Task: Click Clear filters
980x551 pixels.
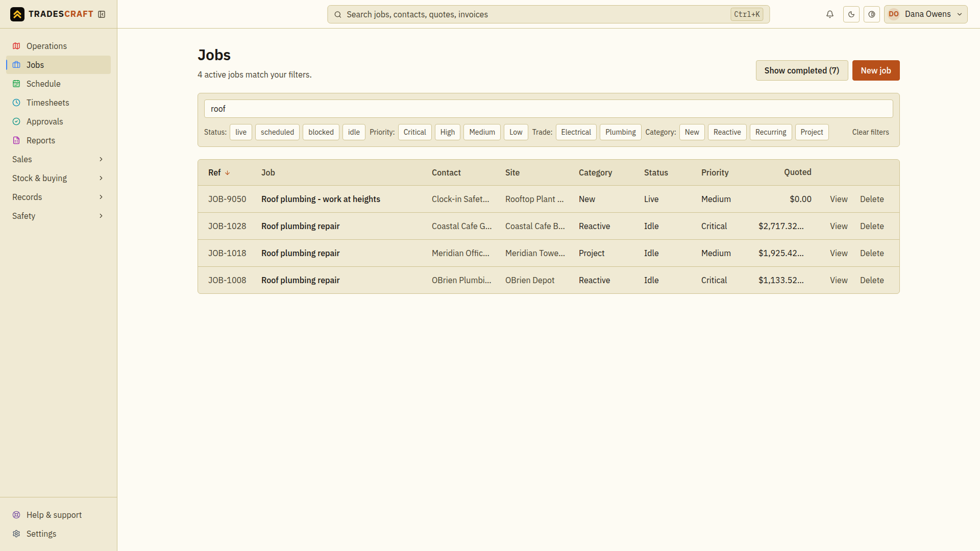Action: click(x=870, y=132)
